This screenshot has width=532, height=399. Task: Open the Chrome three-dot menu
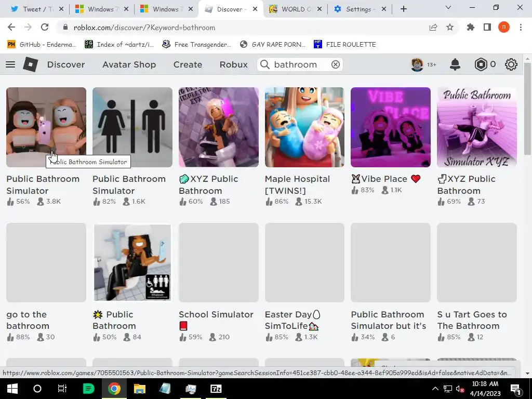tap(521, 28)
